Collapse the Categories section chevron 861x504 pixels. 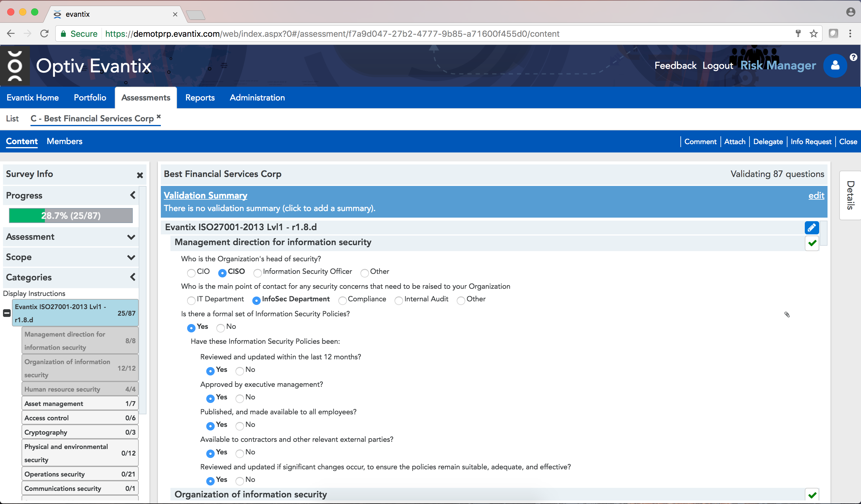tap(132, 277)
